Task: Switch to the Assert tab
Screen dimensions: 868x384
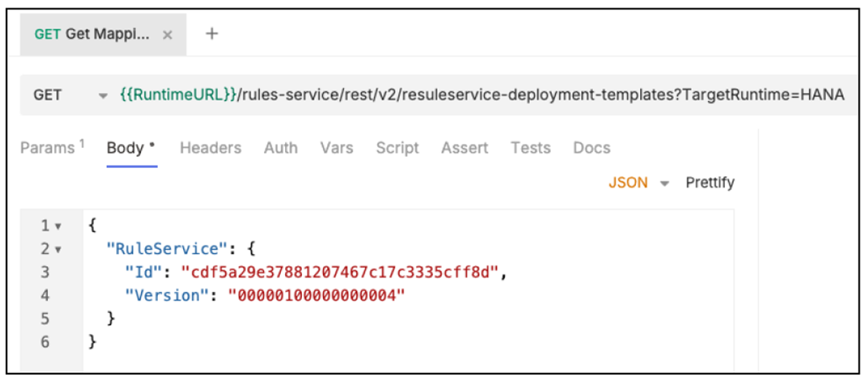Action: click(x=464, y=148)
